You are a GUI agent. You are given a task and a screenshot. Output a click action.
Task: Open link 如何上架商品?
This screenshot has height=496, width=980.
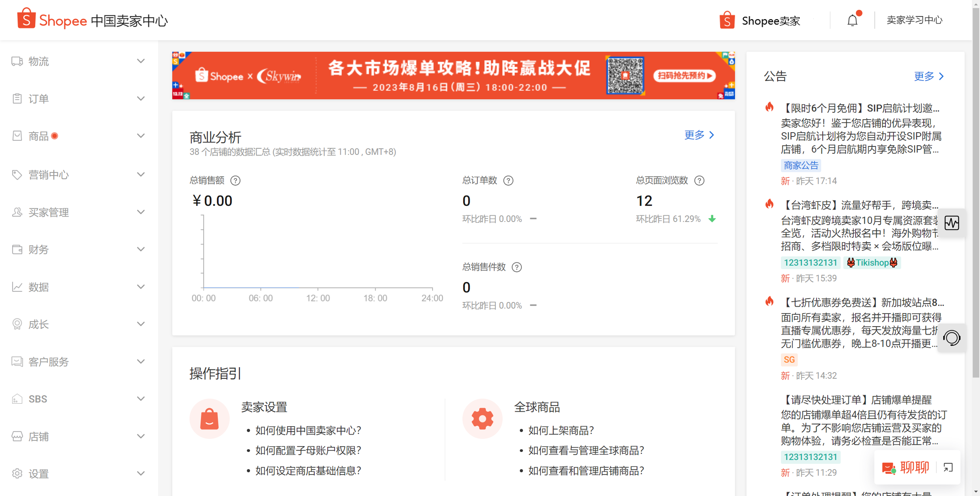point(561,430)
